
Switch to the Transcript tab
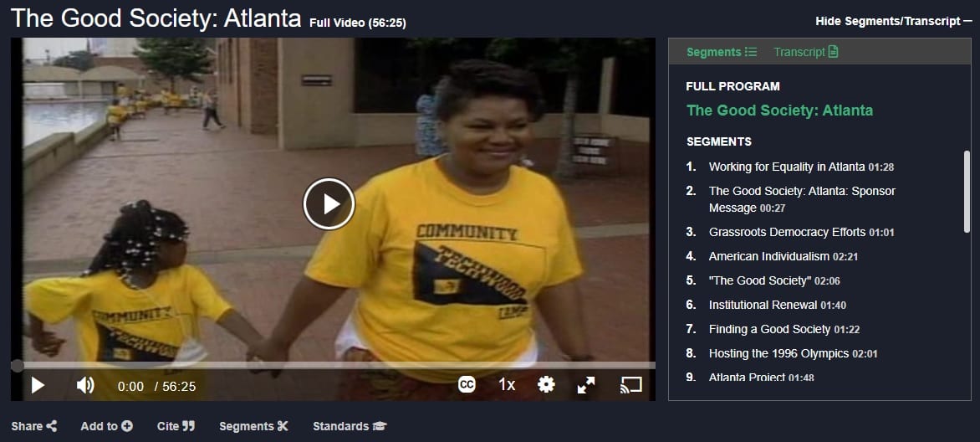point(805,52)
